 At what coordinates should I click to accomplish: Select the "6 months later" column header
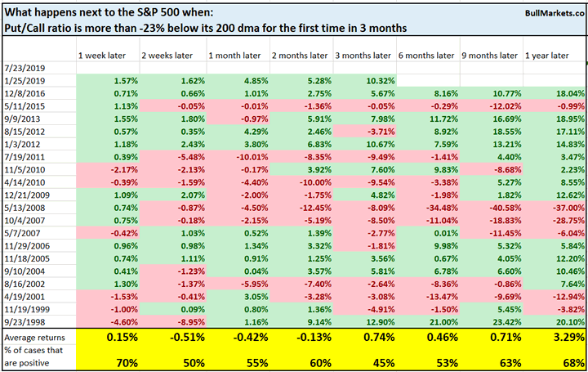pyautogui.click(x=425, y=55)
